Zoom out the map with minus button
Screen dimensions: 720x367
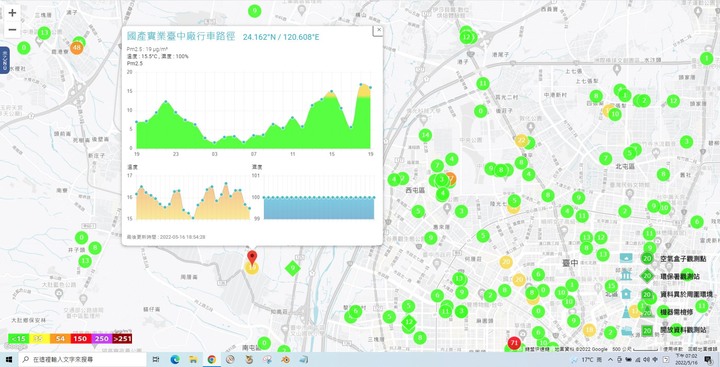(12, 30)
